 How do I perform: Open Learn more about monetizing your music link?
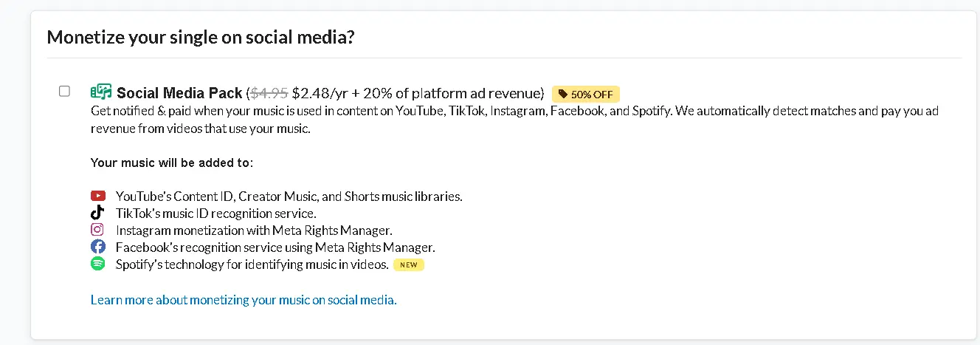(x=244, y=300)
